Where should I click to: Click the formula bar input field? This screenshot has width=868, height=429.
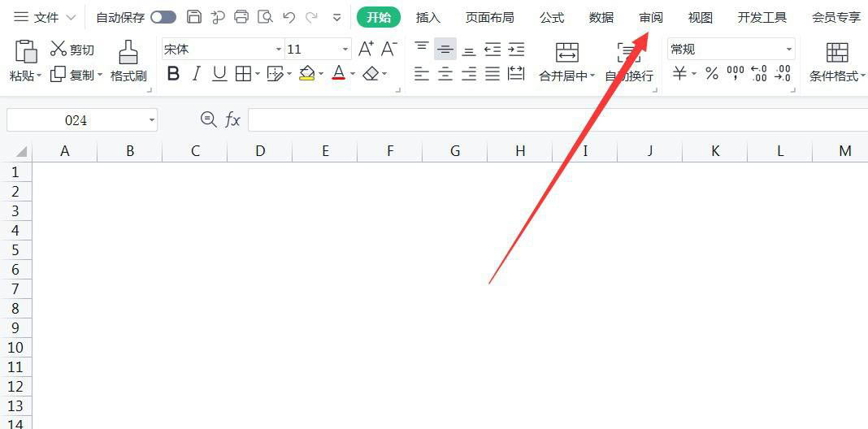[558, 119]
